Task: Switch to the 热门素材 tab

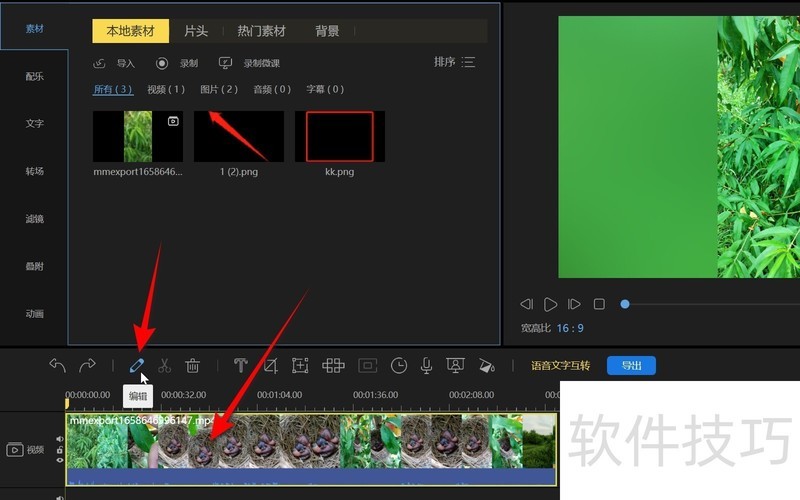Action: (261, 31)
